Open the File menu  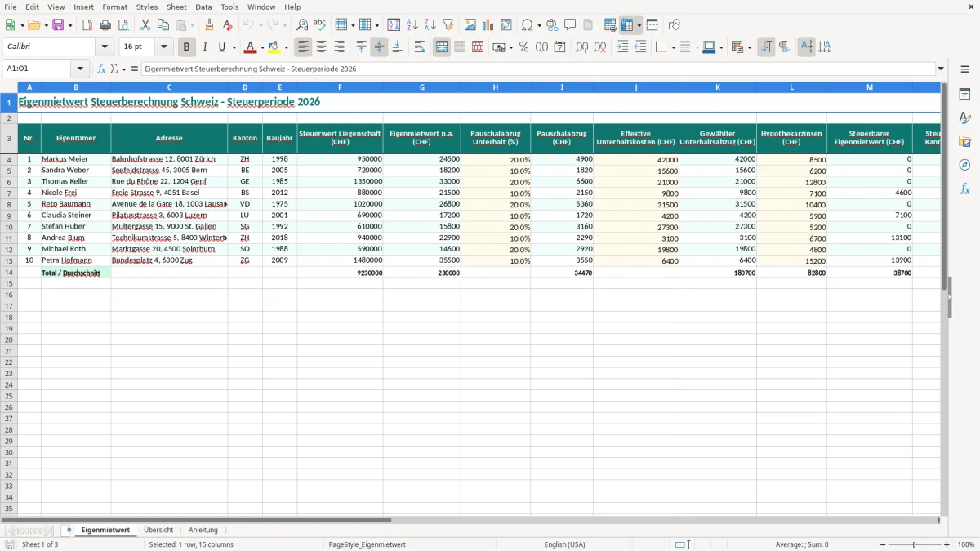pyautogui.click(x=11, y=7)
